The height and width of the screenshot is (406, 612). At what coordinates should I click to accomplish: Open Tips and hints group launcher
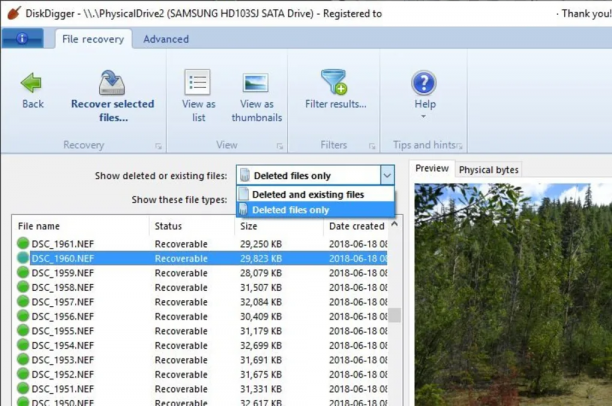coord(459,146)
